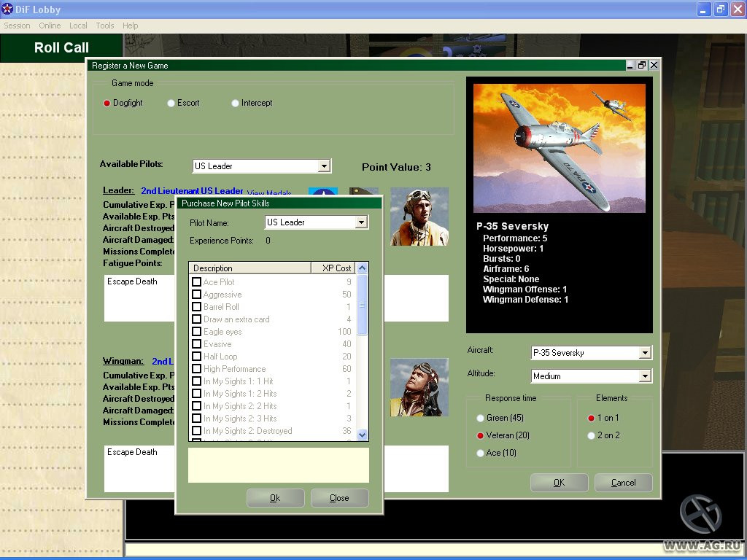Click the P-35 Seversky aircraft picture
This screenshot has height=560, width=747.
pos(560,148)
